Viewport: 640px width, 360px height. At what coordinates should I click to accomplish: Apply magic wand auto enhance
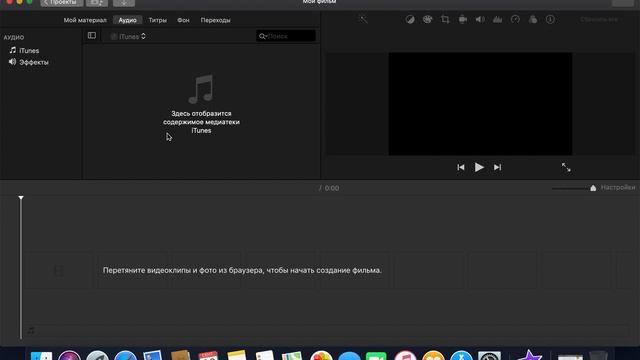(363, 19)
